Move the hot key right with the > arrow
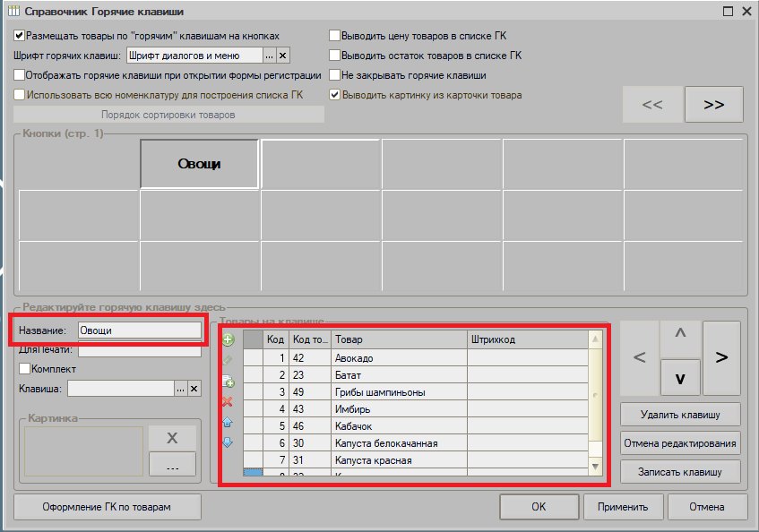759x532 pixels. coord(721,358)
